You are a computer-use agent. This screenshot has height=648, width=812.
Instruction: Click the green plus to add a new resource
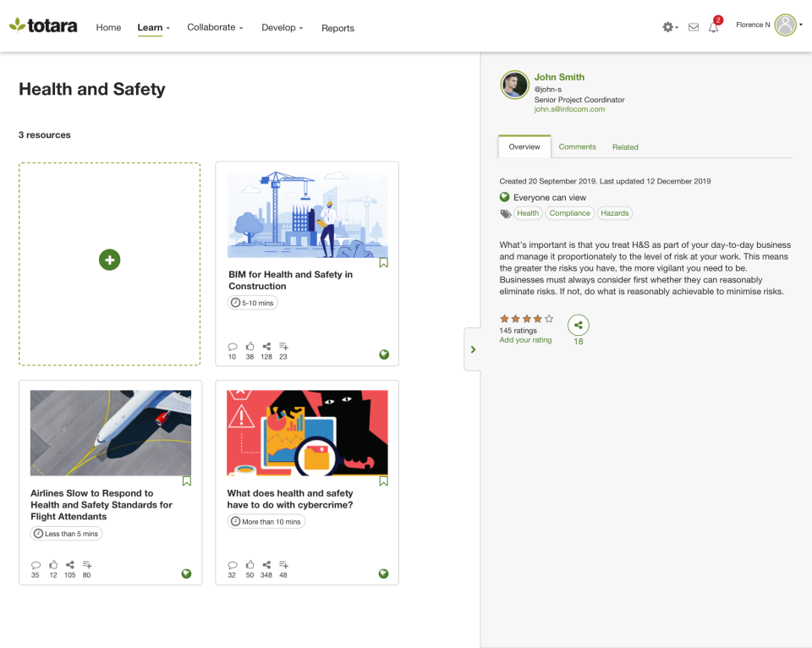pyautogui.click(x=109, y=260)
